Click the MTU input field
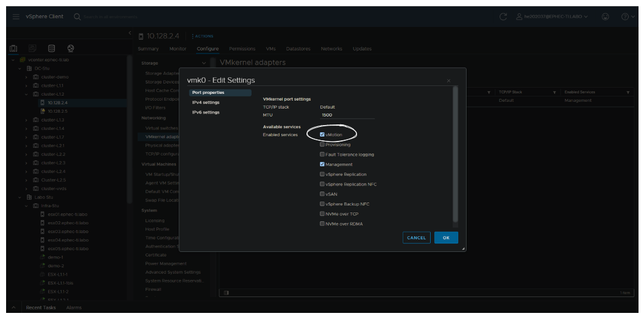The image size is (644, 319). click(347, 115)
